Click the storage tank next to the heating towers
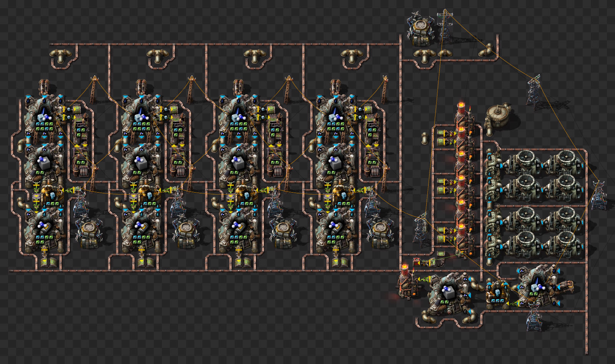This screenshot has height=364, width=615. coord(498,115)
